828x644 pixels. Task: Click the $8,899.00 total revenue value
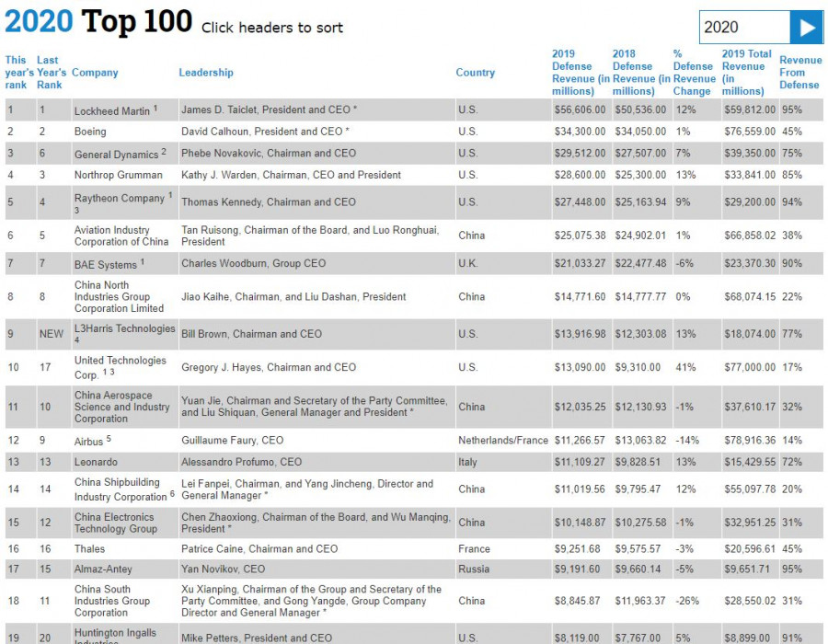[747, 638]
